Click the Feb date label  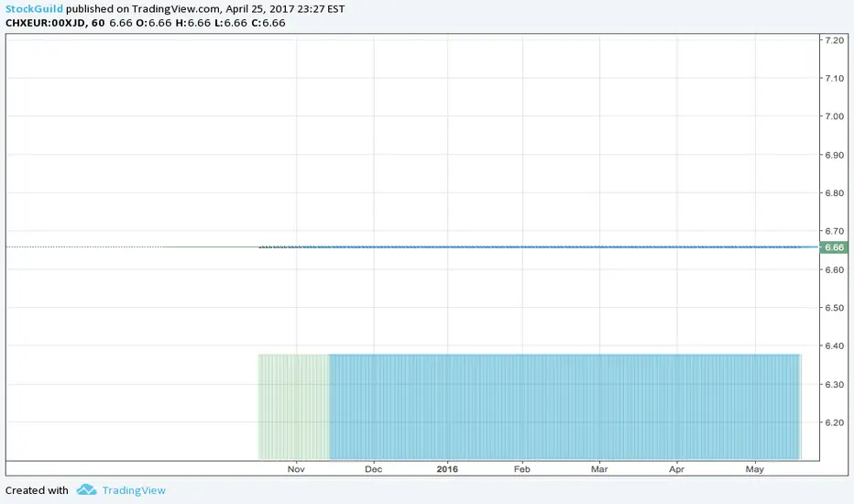[x=522, y=469]
